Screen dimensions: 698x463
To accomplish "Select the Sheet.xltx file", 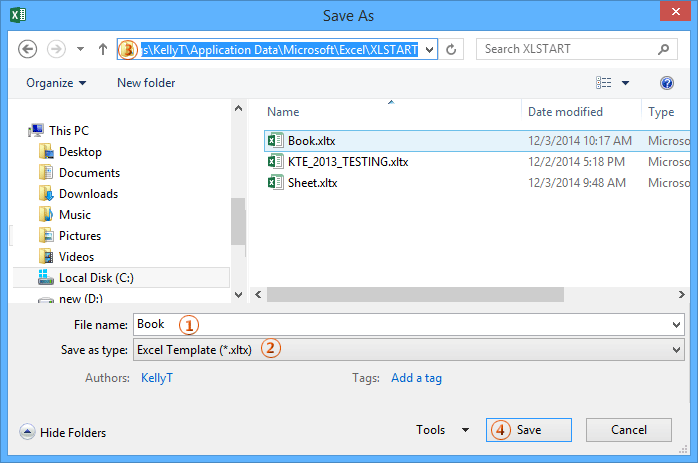I will click(313, 182).
